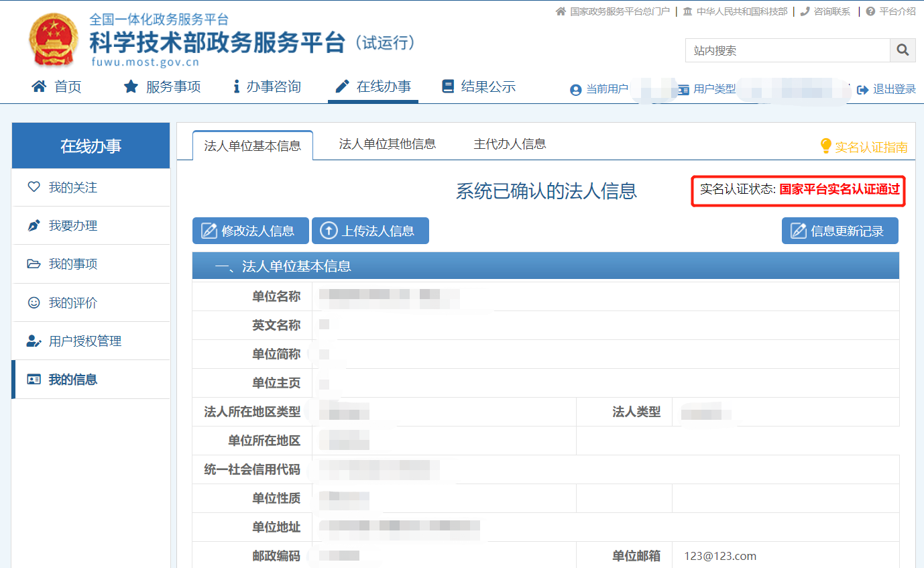The image size is (924, 568).
Task: Switch to the 法人单位其他信息 tab
Action: pyautogui.click(x=388, y=144)
